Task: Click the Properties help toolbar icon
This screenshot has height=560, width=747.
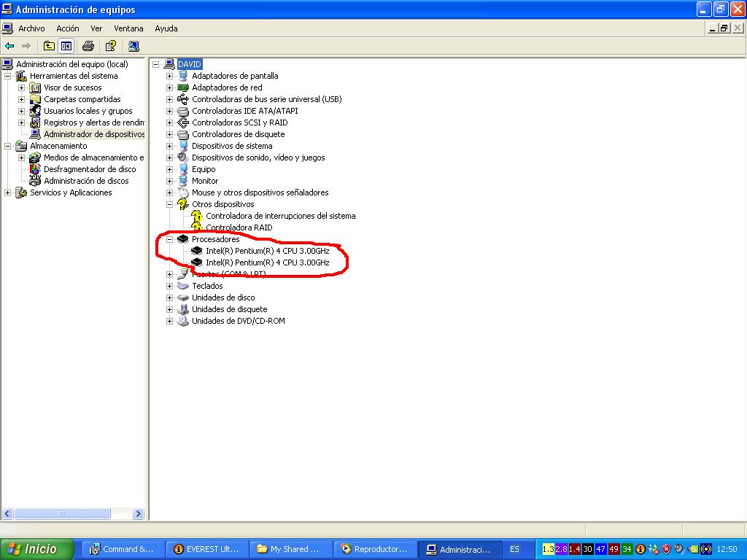Action: click(x=111, y=46)
